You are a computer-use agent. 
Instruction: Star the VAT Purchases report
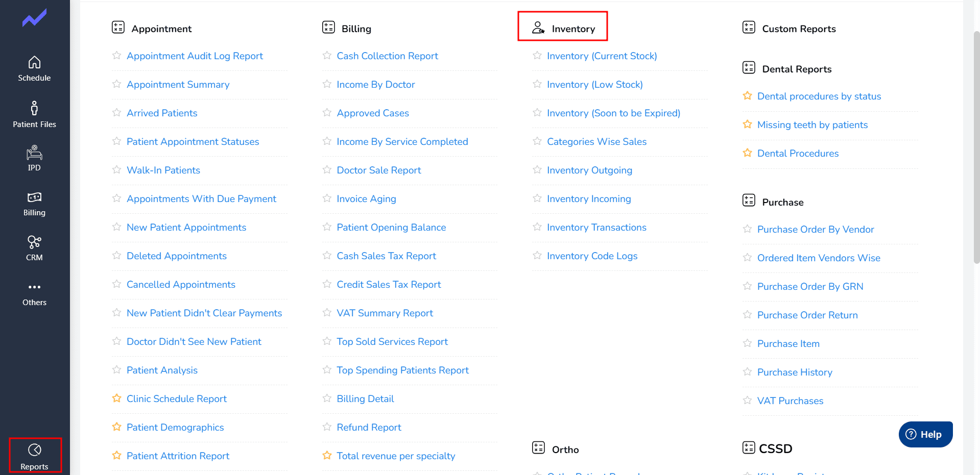[747, 400]
